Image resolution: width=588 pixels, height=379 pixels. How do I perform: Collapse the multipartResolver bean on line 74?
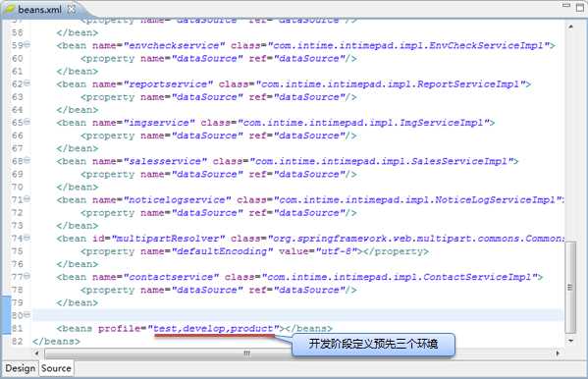[x=27, y=238]
